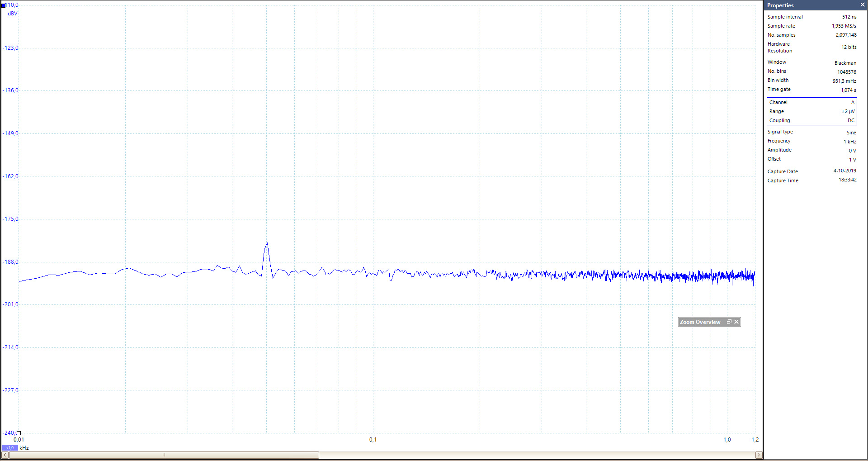Click the Properties panel title

pos(780,5)
